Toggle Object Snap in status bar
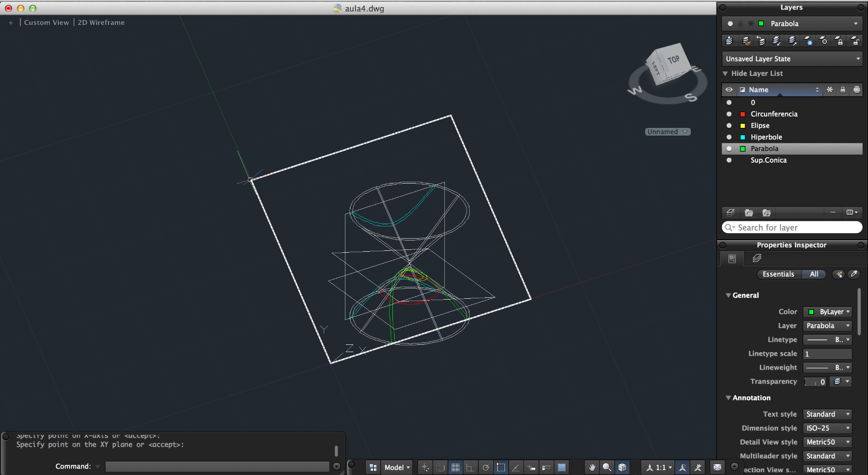 click(501, 467)
